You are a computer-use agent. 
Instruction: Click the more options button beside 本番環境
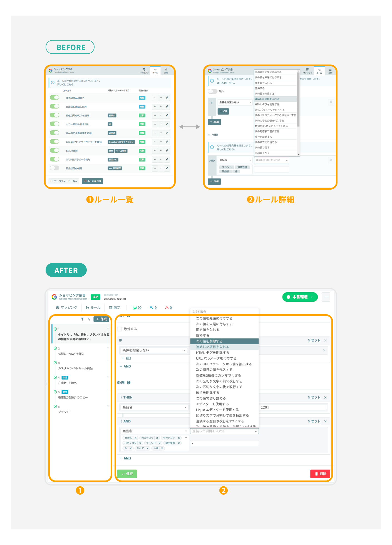coord(326,297)
